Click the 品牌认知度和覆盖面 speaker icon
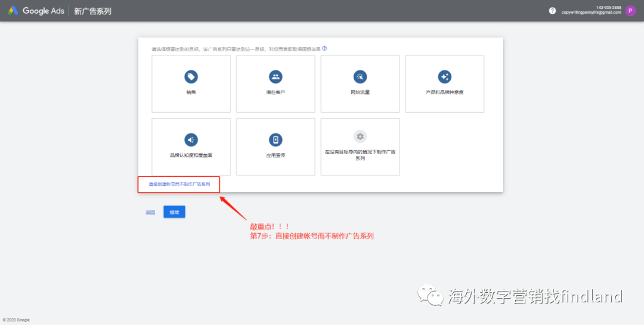 [191, 140]
